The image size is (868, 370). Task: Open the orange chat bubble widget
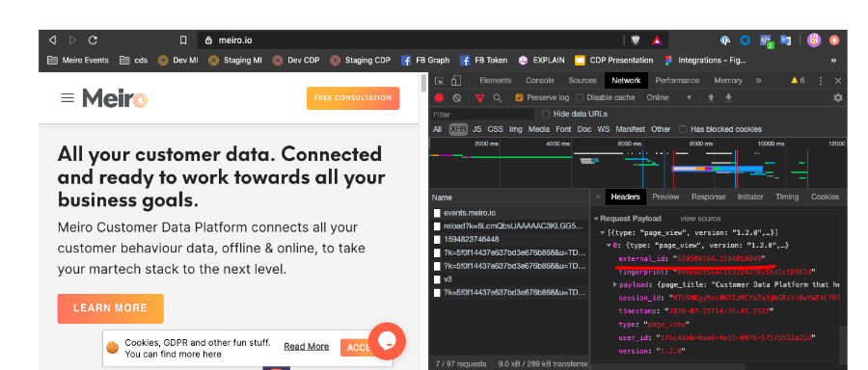387,341
